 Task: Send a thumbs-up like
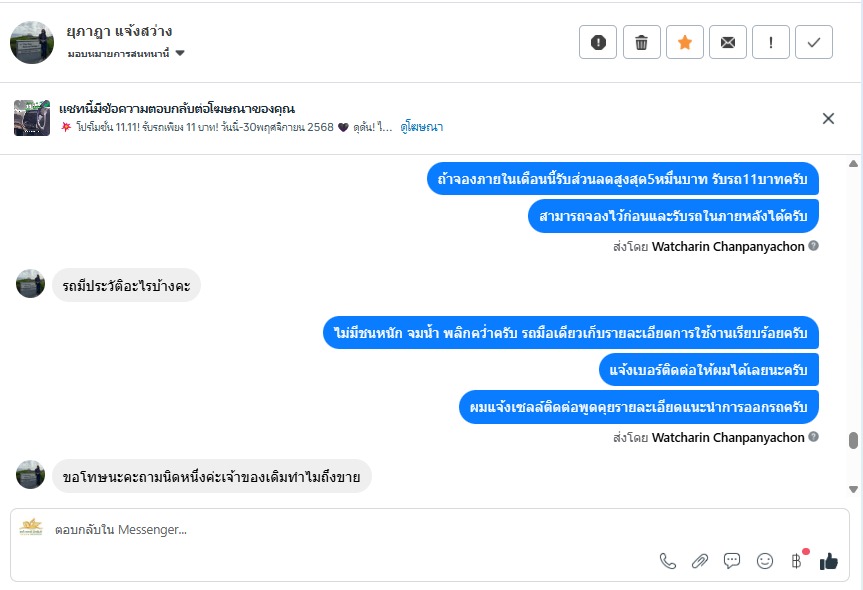(x=828, y=561)
